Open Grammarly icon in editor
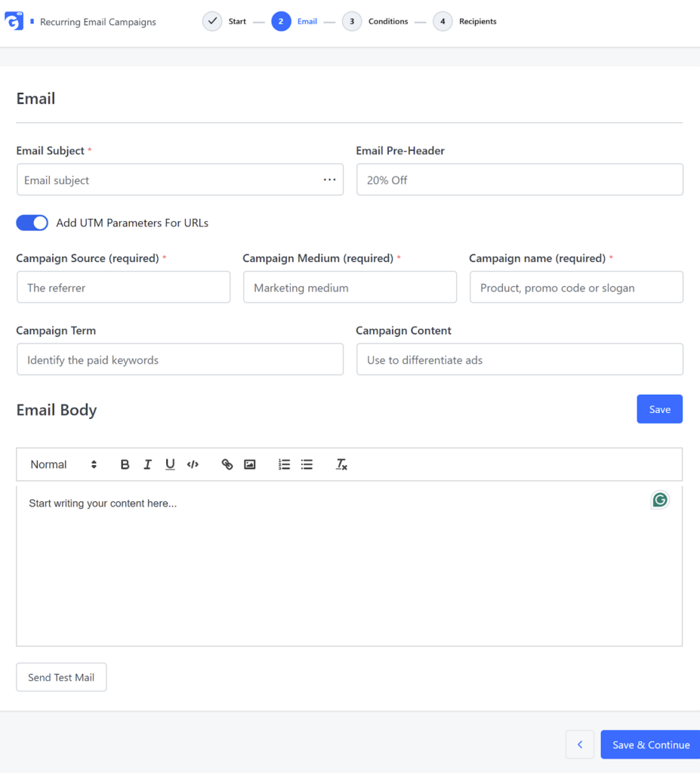Image resolution: width=700 pixels, height=773 pixels. click(x=659, y=500)
